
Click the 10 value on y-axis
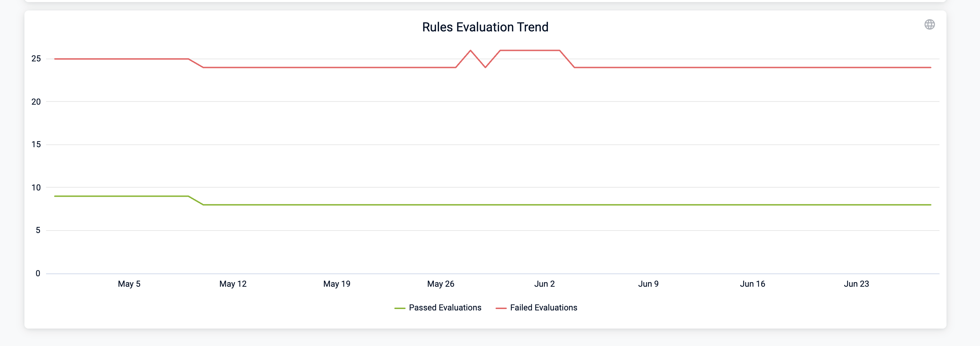(x=36, y=187)
